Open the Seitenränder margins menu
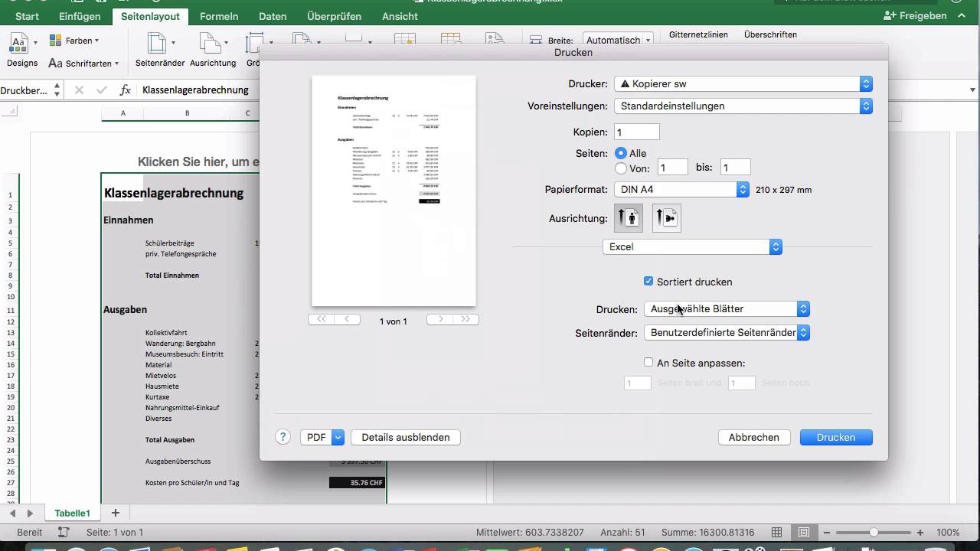Viewport: 980px width, 551px height. (x=158, y=50)
